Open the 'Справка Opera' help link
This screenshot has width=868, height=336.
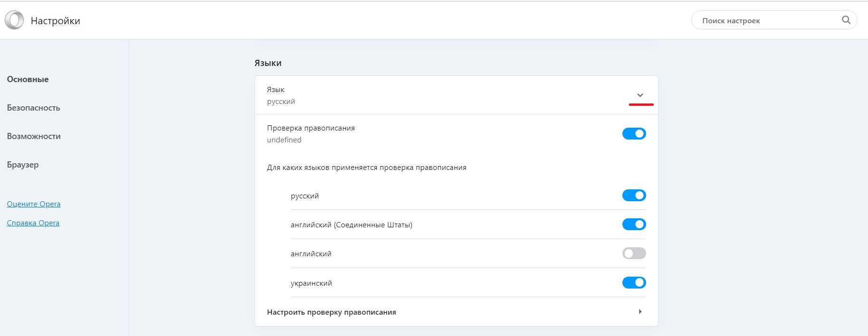[33, 223]
